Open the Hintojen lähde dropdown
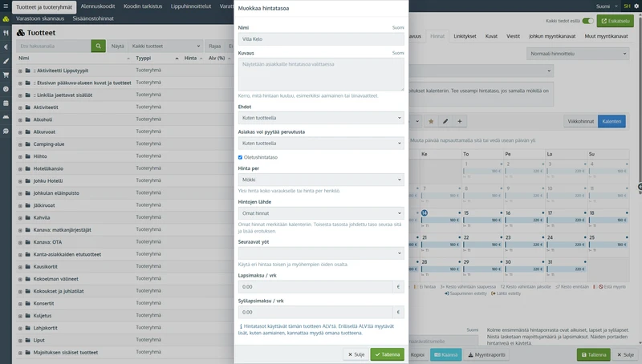This screenshot has height=364, width=642. [x=321, y=213]
